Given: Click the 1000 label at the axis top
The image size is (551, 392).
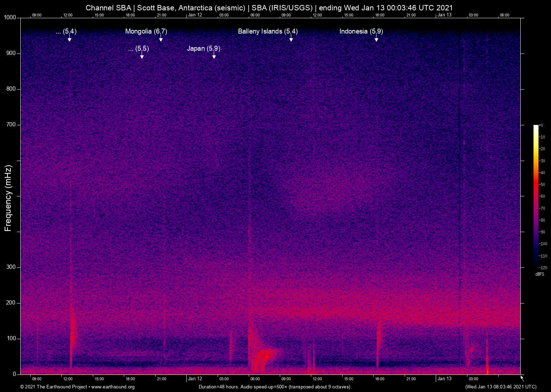Looking at the screenshot, I should (10, 17).
